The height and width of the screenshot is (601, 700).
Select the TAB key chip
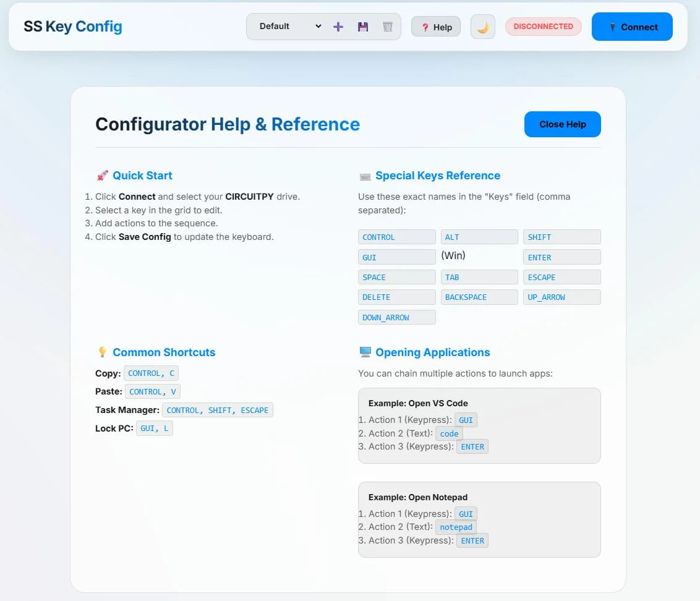coord(479,277)
